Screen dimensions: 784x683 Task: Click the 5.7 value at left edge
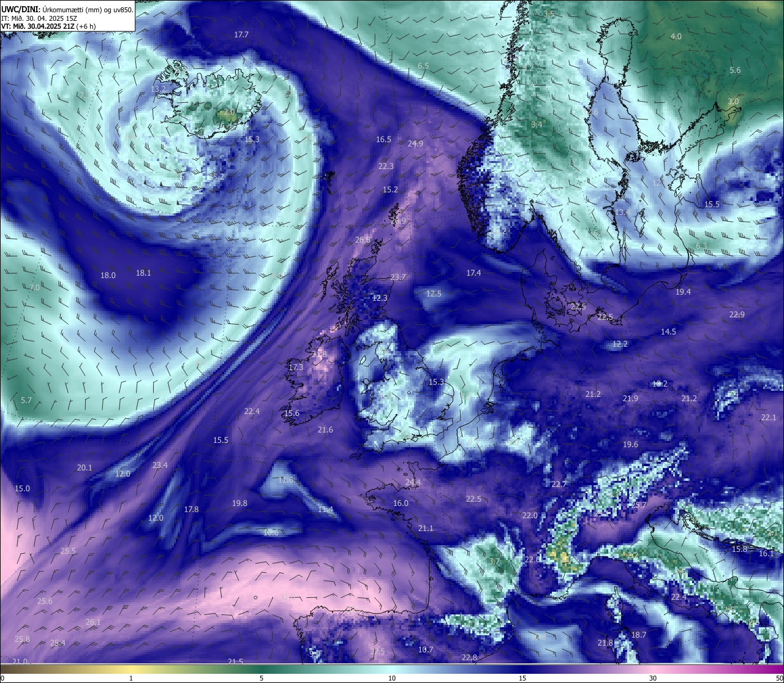(26, 401)
